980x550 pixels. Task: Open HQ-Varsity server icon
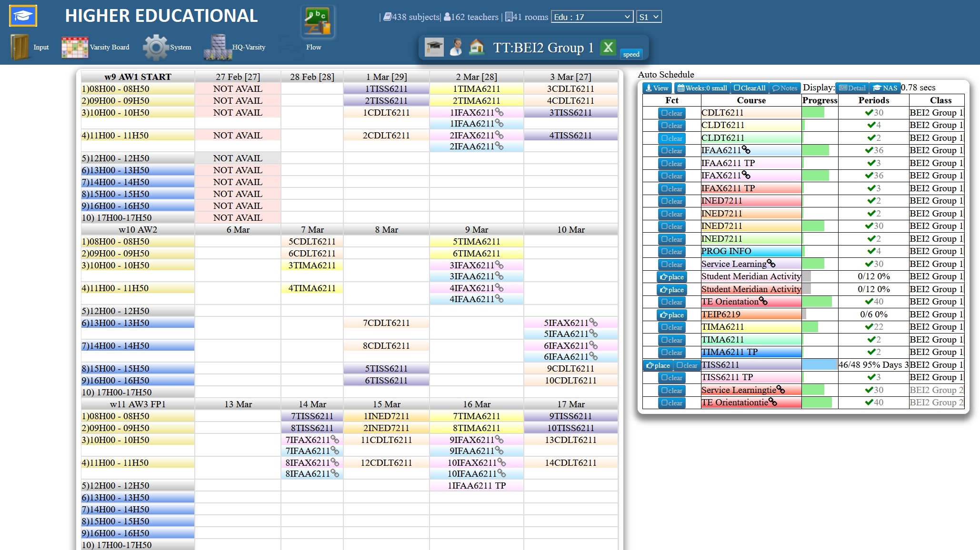218,47
